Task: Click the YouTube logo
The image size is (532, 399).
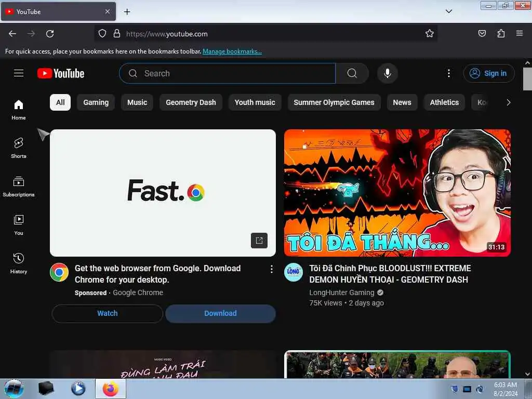Action: [61, 73]
